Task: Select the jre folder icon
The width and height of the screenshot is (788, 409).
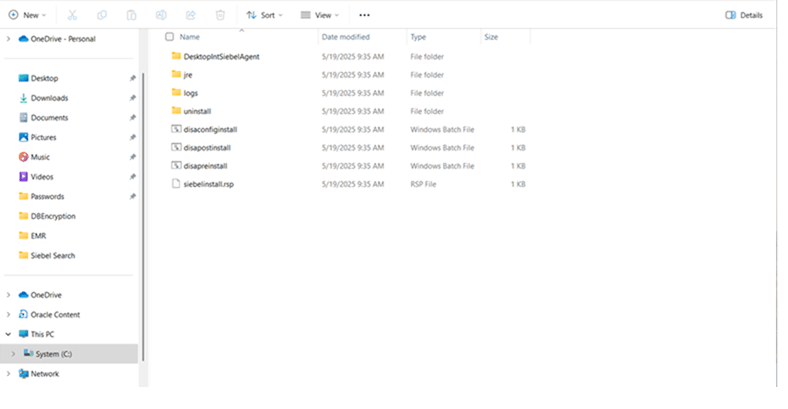Action: coord(176,74)
